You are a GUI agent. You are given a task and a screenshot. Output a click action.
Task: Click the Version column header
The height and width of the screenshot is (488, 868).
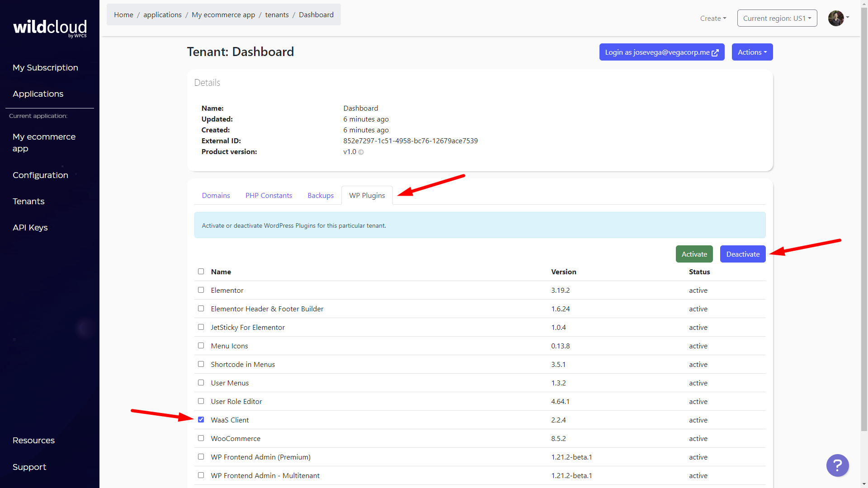(563, 272)
